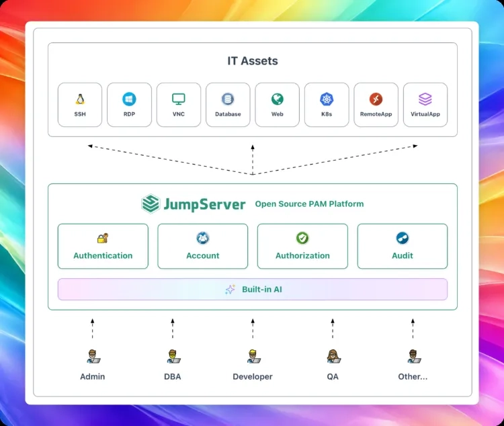Open the Audit card
Screen dimensions: 504x426
pyautogui.click(x=403, y=247)
